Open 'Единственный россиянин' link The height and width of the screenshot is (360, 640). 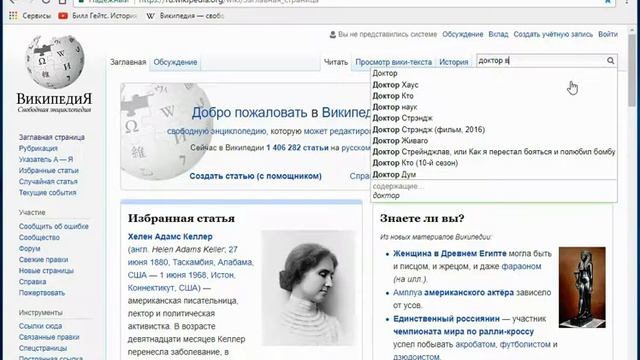pyautogui.click(x=446, y=318)
